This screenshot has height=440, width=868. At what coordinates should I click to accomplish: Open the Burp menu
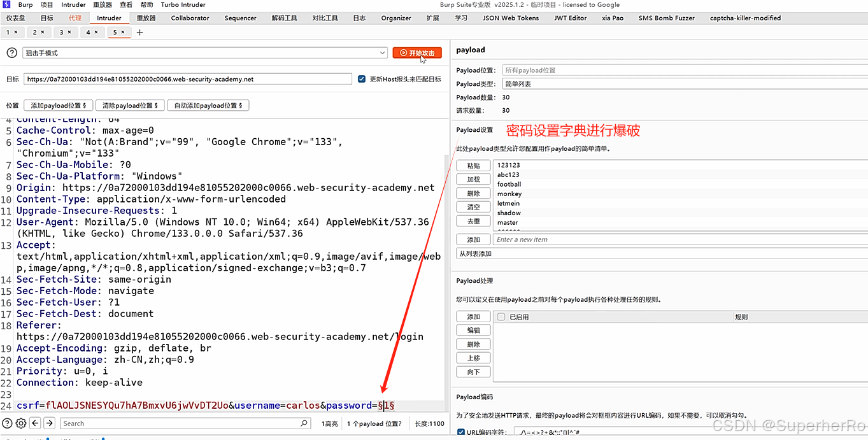[x=25, y=4]
